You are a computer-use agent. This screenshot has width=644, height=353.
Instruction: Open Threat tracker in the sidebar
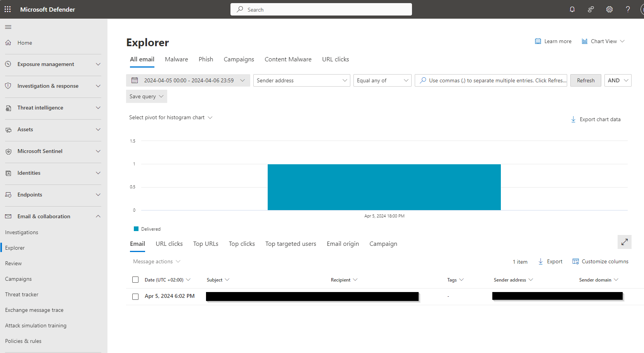[22, 294]
